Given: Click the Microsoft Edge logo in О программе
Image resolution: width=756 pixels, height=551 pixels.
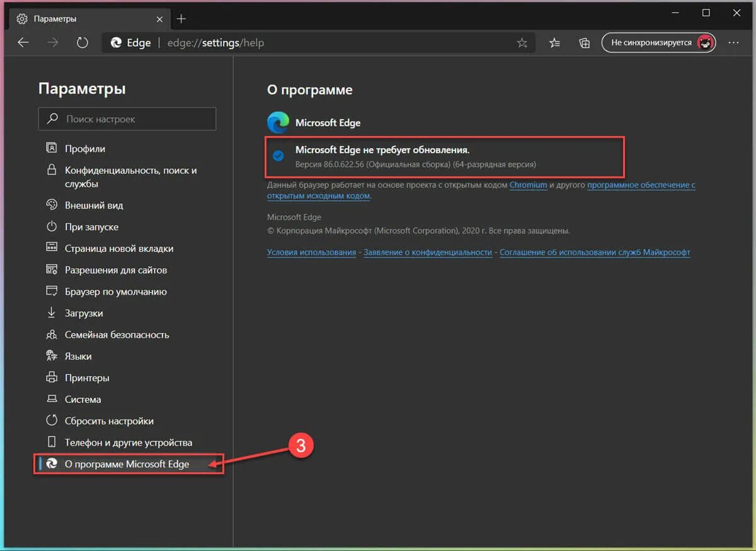Looking at the screenshot, I should (278, 122).
